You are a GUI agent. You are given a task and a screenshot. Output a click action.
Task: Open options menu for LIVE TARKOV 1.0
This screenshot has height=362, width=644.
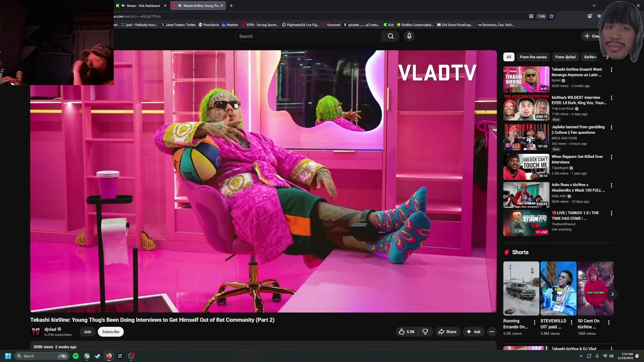pos(611,213)
